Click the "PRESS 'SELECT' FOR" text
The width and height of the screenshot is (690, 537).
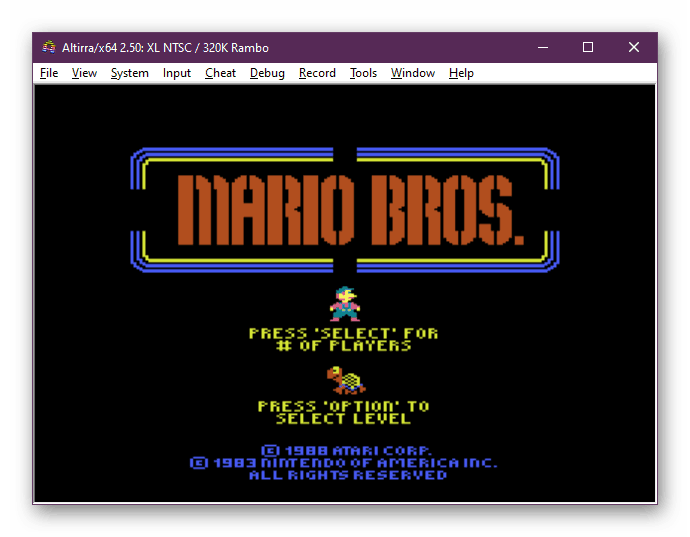(343, 333)
